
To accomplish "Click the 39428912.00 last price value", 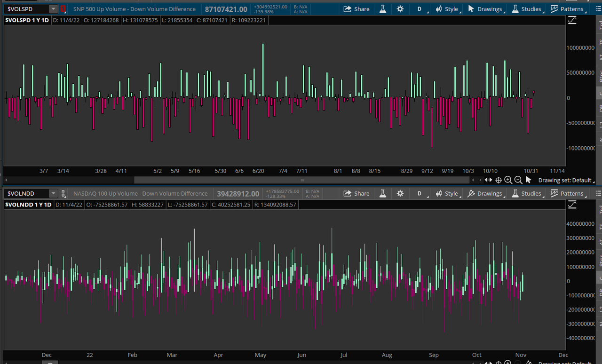I will click(x=238, y=193).
